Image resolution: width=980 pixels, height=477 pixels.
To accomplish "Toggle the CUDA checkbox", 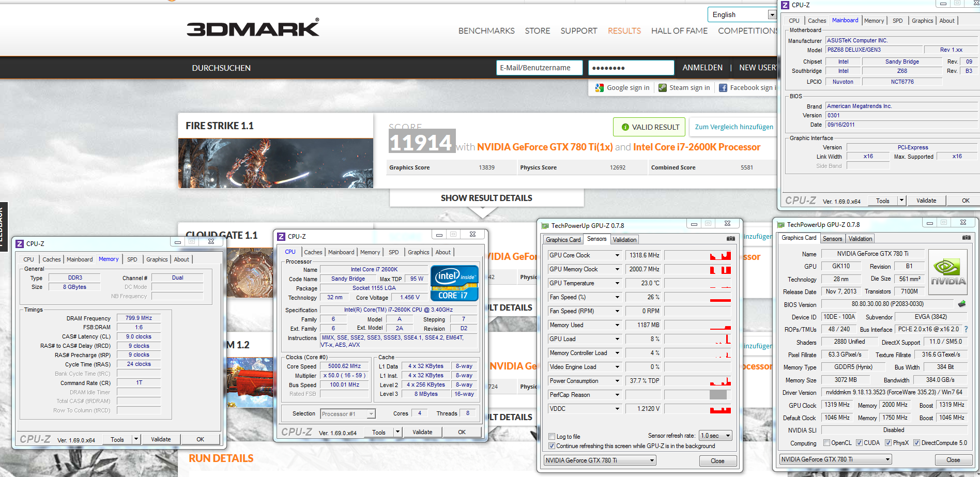I will [859, 443].
